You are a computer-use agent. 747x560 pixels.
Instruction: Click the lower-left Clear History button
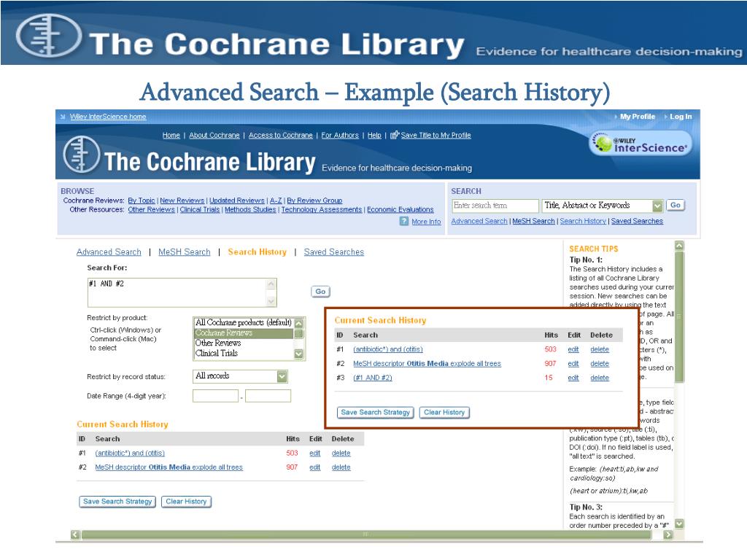coord(186,502)
